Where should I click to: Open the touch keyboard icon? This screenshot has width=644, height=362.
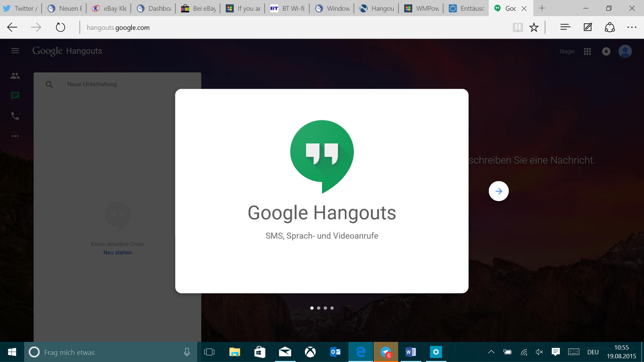[x=574, y=352]
